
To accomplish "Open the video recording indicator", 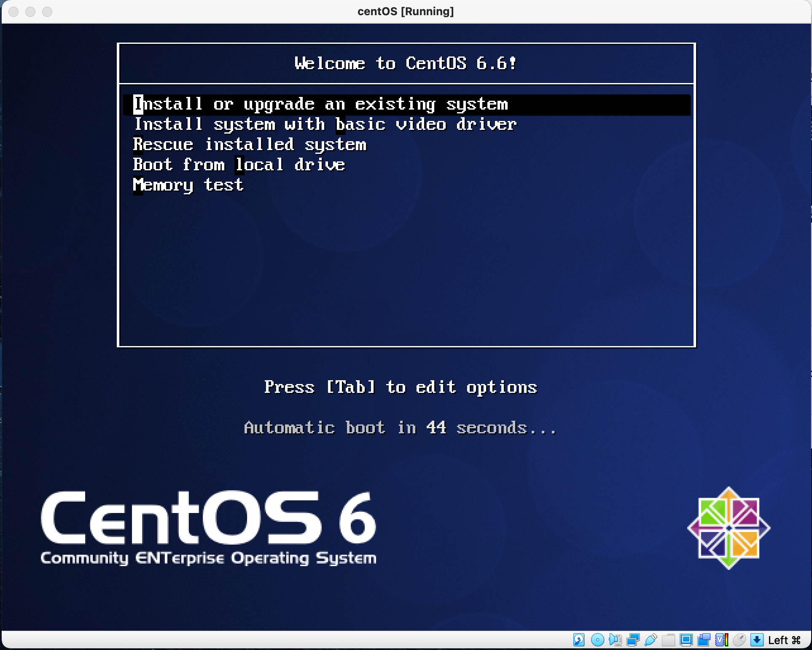I will tap(704, 640).
